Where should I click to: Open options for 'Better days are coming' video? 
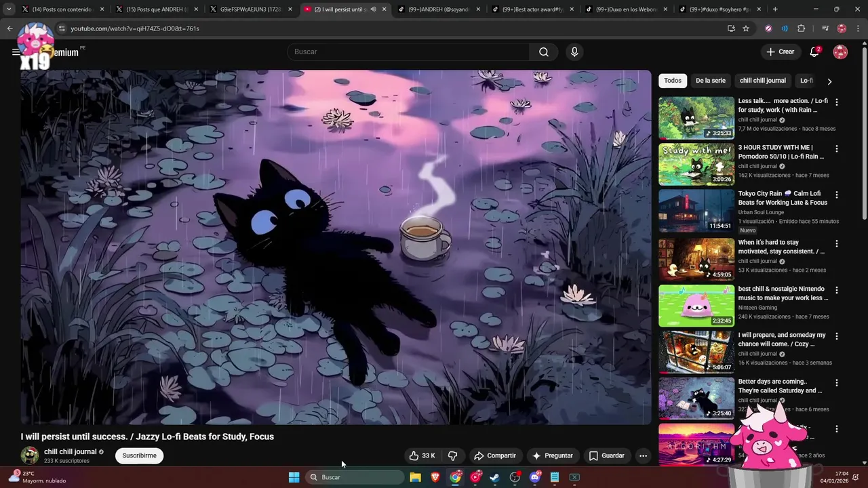(837, 382)
